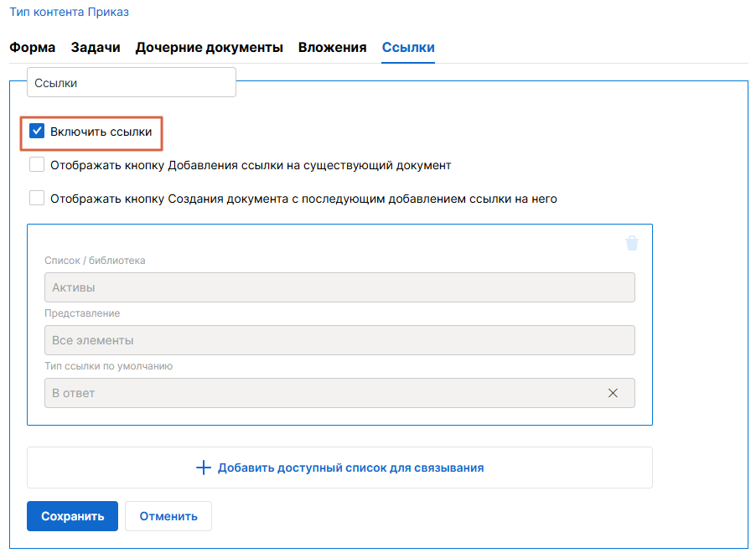Click the Представление label

(82, 313)
